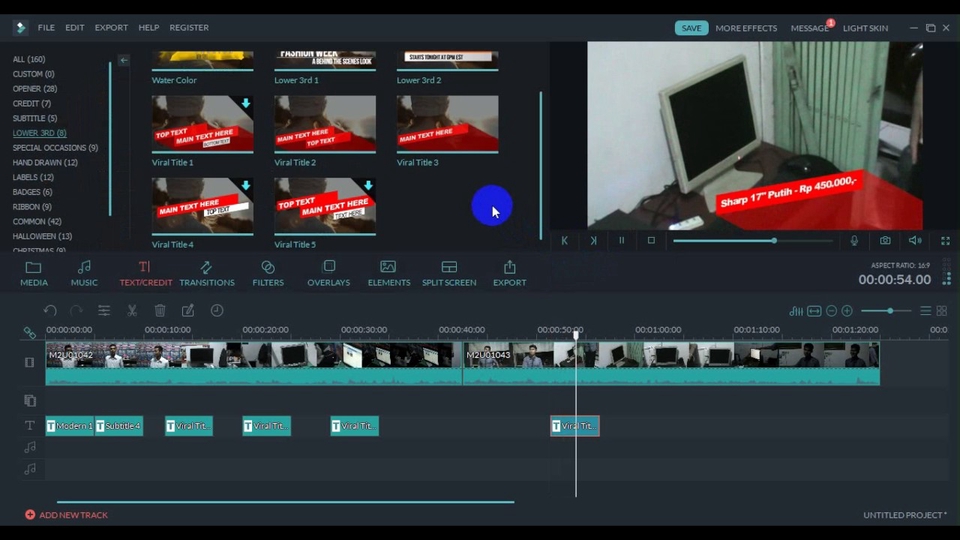Viewport: 960px width, 540px height.
Task: Zoom timeline to fit
Action: tap(814, 311)
